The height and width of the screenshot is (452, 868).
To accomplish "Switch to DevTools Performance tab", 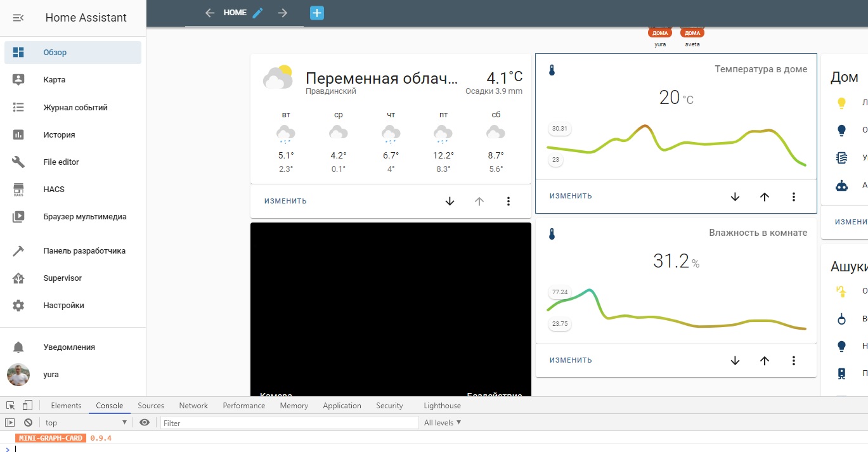I will (244, 406).
